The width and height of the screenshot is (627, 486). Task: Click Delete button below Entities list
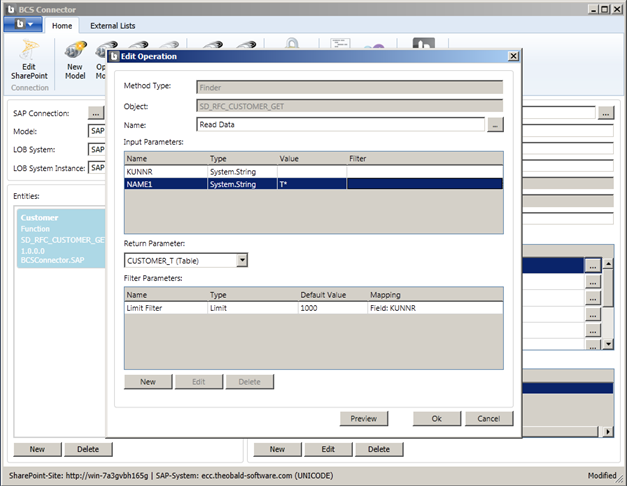[x=88, y=449]
